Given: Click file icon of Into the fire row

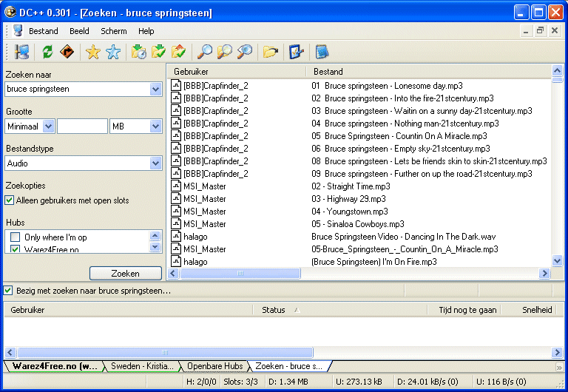Looking at the screenshot, I should (176, 98).
